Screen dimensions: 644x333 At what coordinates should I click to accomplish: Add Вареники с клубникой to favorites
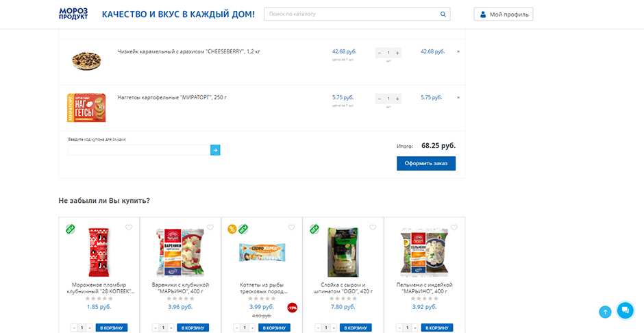point(210,227)
